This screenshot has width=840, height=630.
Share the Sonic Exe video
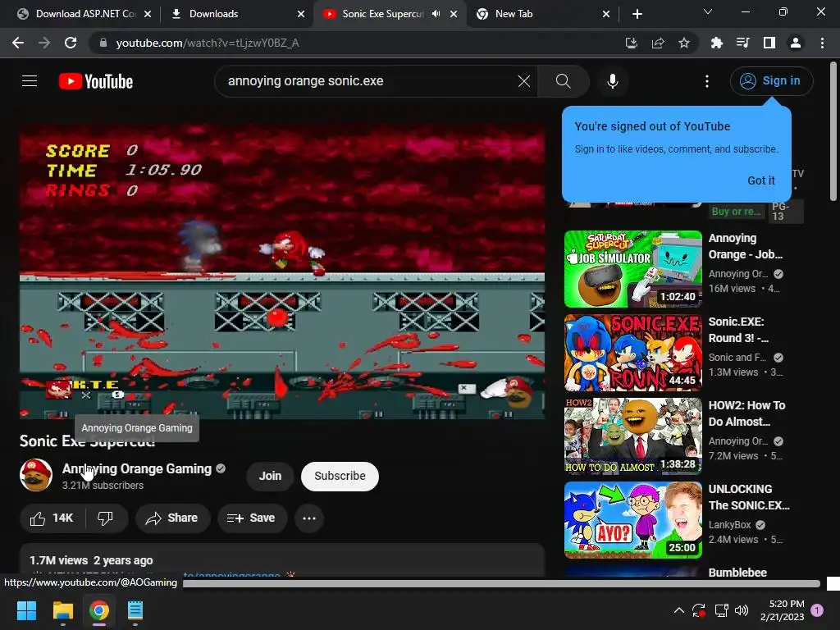coord(172,518)
